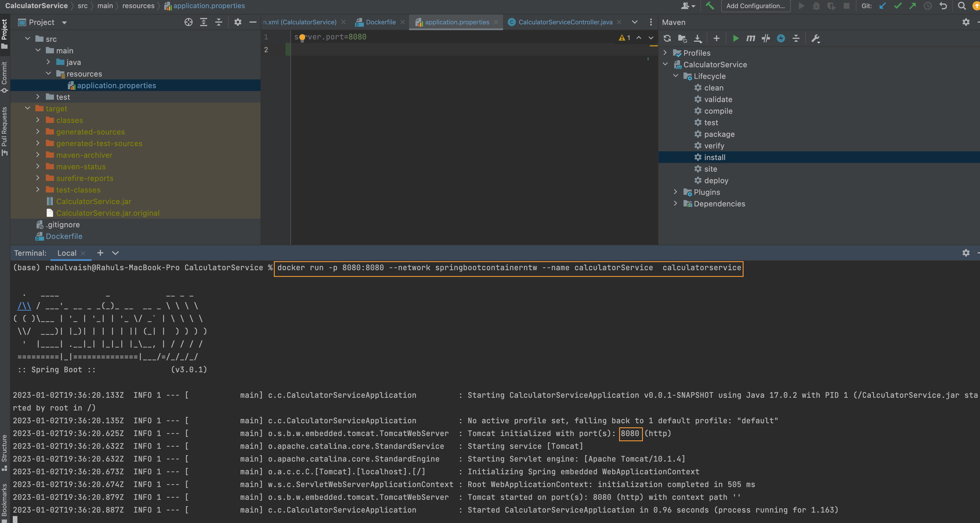
Task: Open Terminal panel gear settings
Action: (x=966, y=253)
